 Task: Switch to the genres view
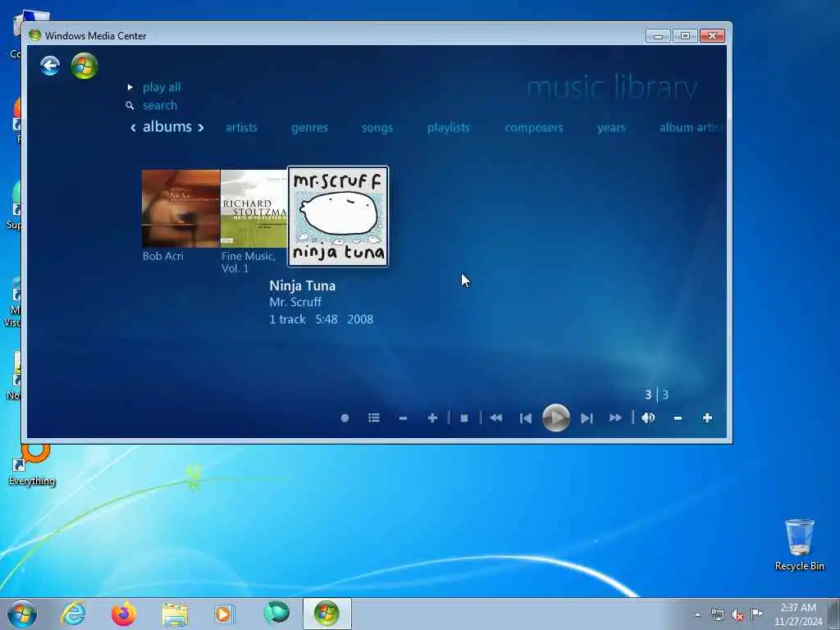pyautogui.click(x=309, y=127)
